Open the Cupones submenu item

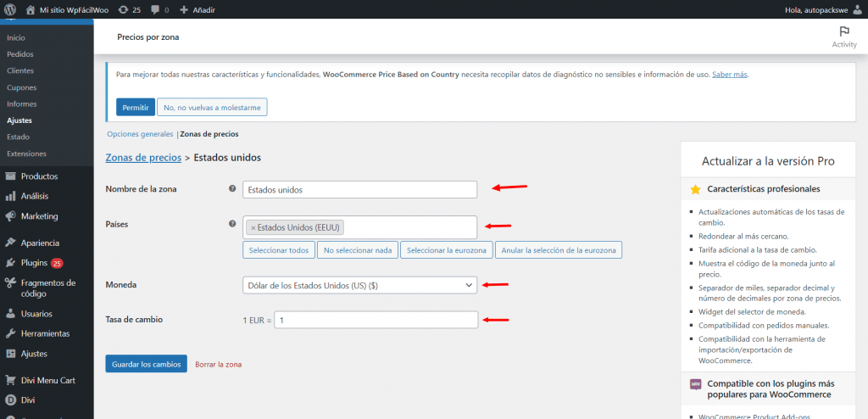tap(21, 87)
